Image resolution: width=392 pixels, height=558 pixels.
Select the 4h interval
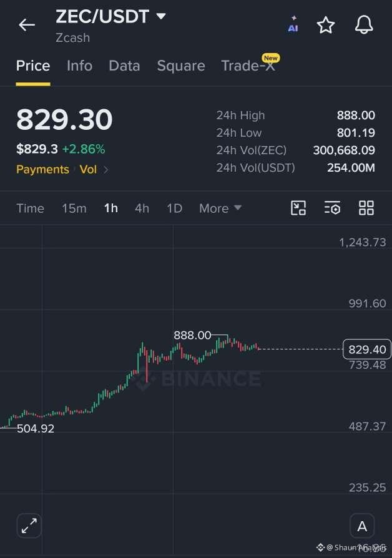142,208
